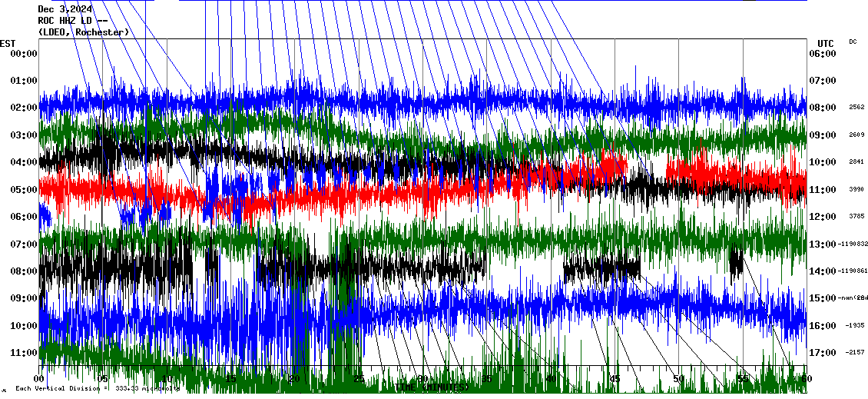Click the 45 minute mark on bottom axis

(615, 379)
